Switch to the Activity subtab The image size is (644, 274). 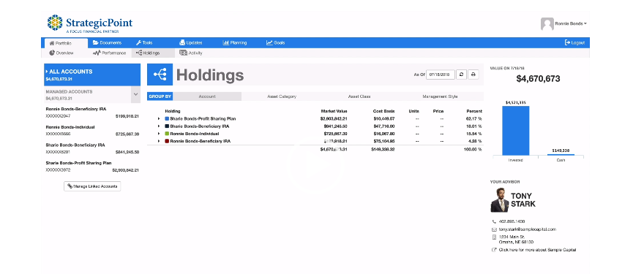[x=192, y=53]
